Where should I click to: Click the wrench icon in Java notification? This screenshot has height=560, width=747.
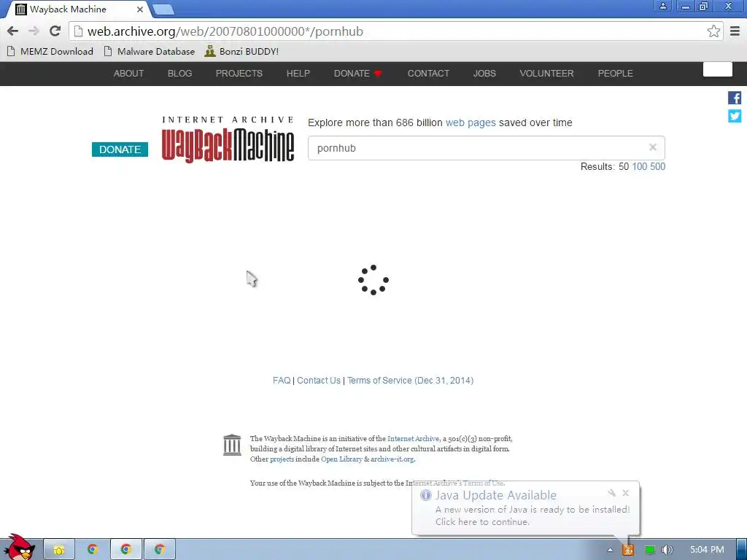click(x=612, y=493)
